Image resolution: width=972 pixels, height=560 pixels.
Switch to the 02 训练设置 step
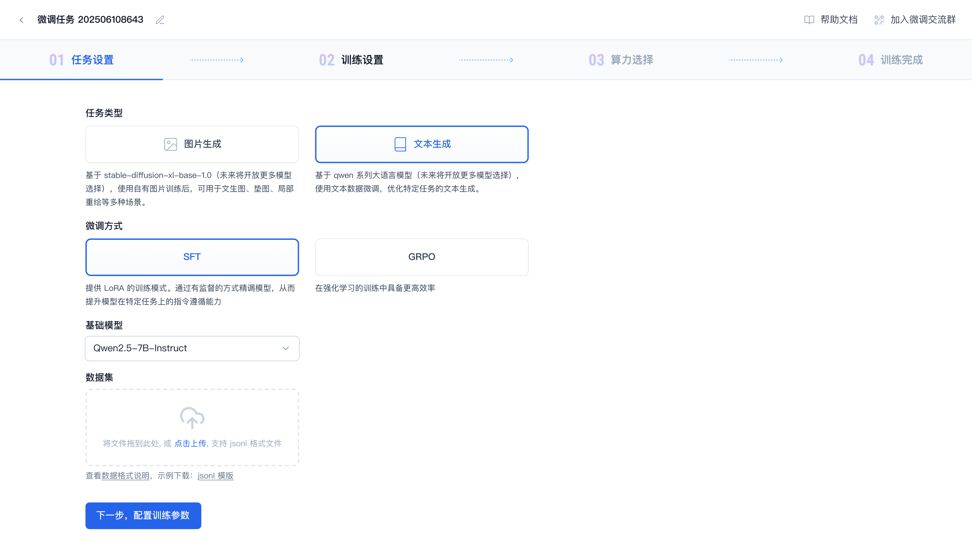coord(351,60)
